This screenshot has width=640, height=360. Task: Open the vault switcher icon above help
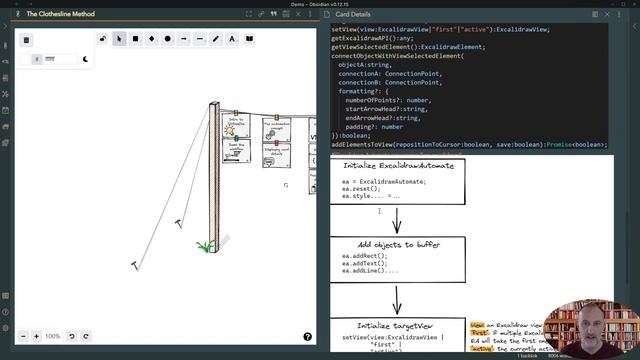click(5, 296)
